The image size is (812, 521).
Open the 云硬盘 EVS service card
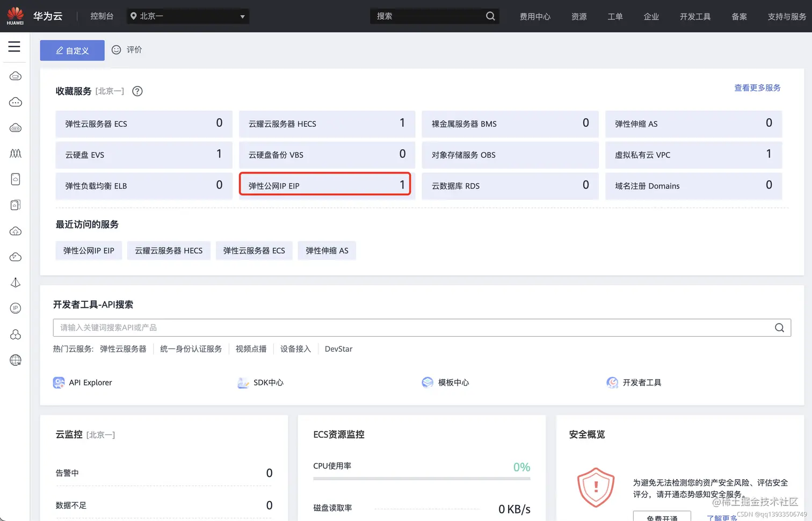point(144,155)
